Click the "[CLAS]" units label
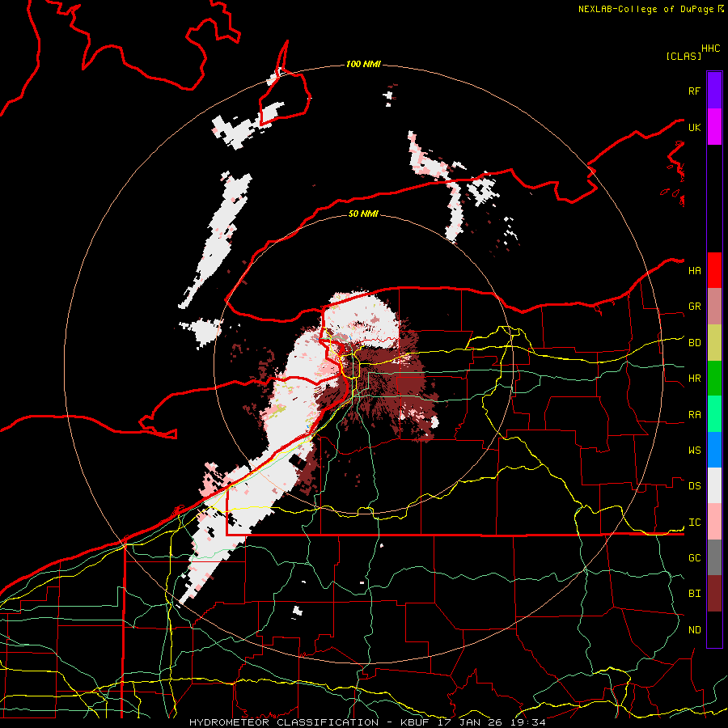 (684, 56)
